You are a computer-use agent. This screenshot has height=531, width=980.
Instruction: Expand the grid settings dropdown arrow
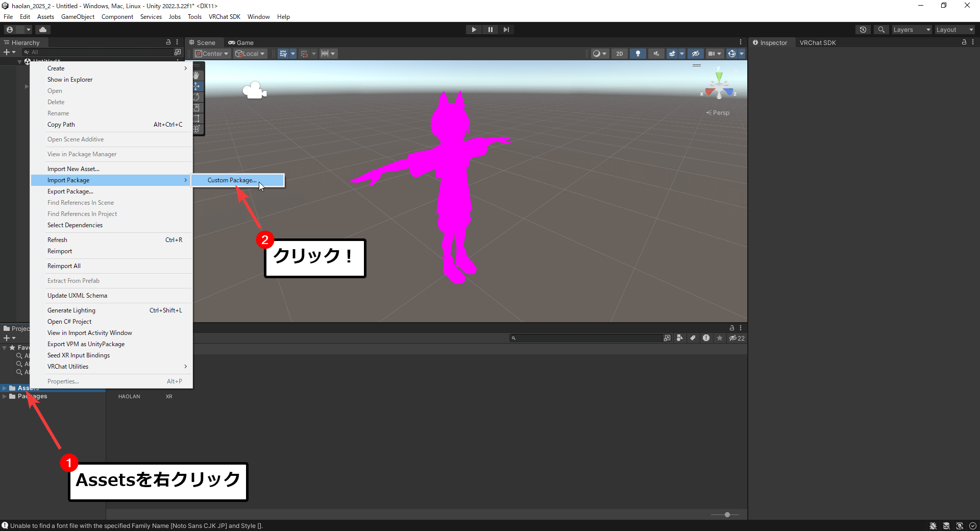click(x=293, y=54)
